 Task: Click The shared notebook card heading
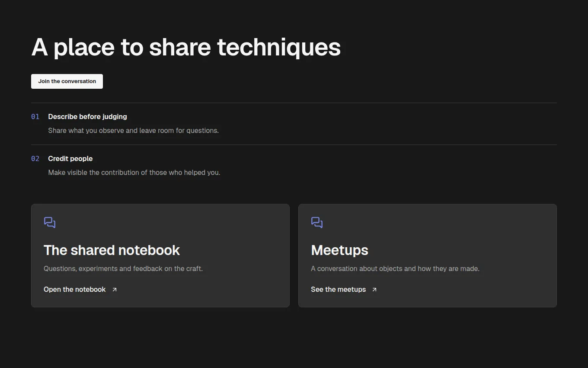tap(112, 250)
